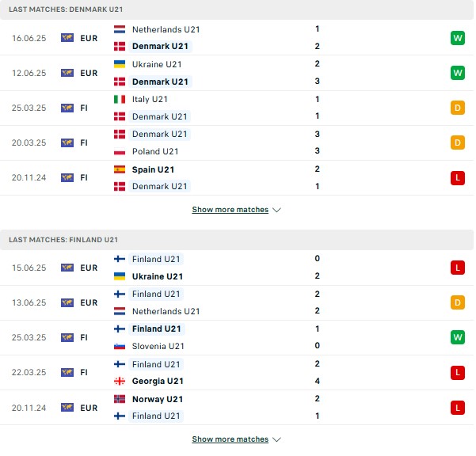Click the orange D badge for Italy U21 match

coord(458,108)
